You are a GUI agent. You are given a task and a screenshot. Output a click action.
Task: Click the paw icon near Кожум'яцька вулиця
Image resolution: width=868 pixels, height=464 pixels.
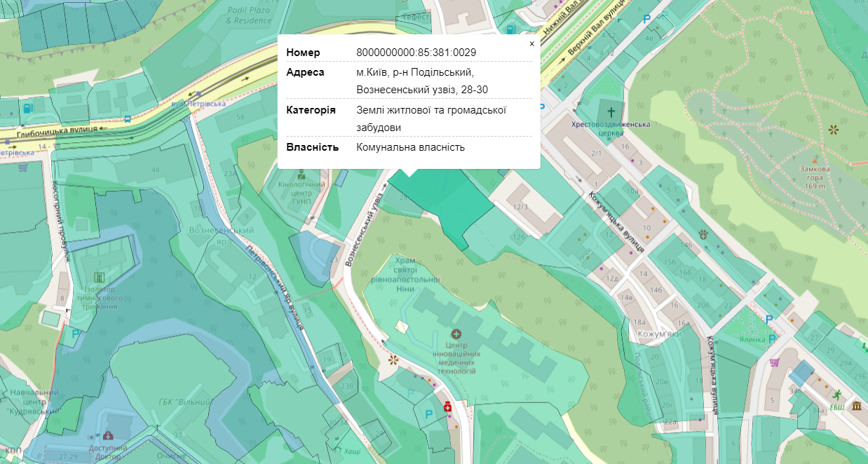point(703,234)
